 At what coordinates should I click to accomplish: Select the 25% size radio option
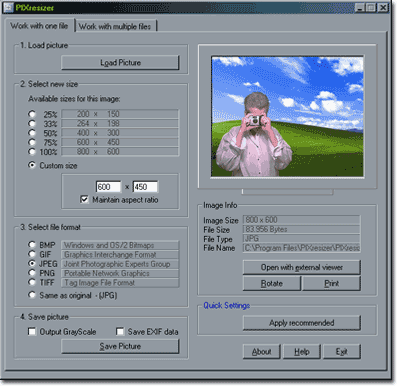32,114
